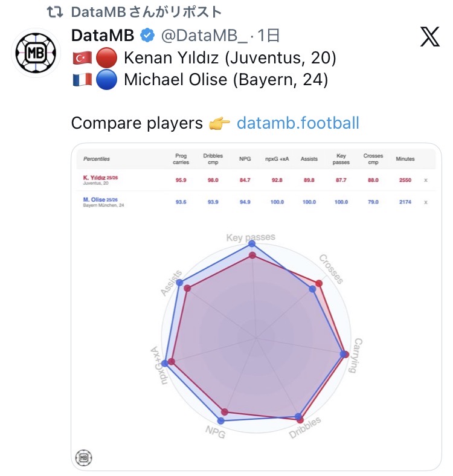Click the Turkey flag emoji
Viewport: 453px width, 476px height.
82,59
